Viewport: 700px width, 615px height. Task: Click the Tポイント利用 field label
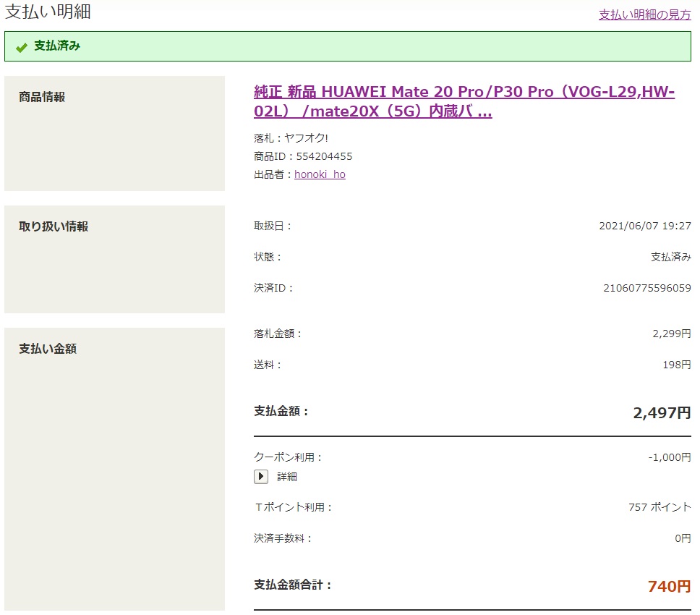(294, 507)
